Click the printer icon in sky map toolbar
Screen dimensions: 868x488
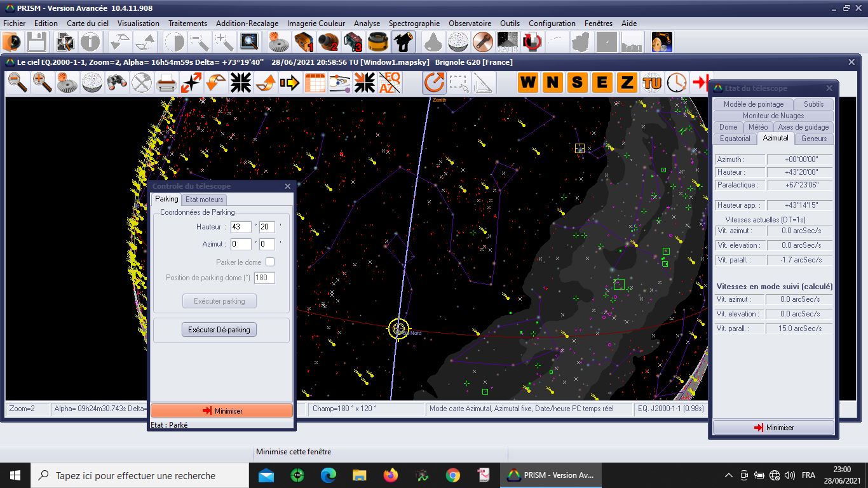(166, 83)
